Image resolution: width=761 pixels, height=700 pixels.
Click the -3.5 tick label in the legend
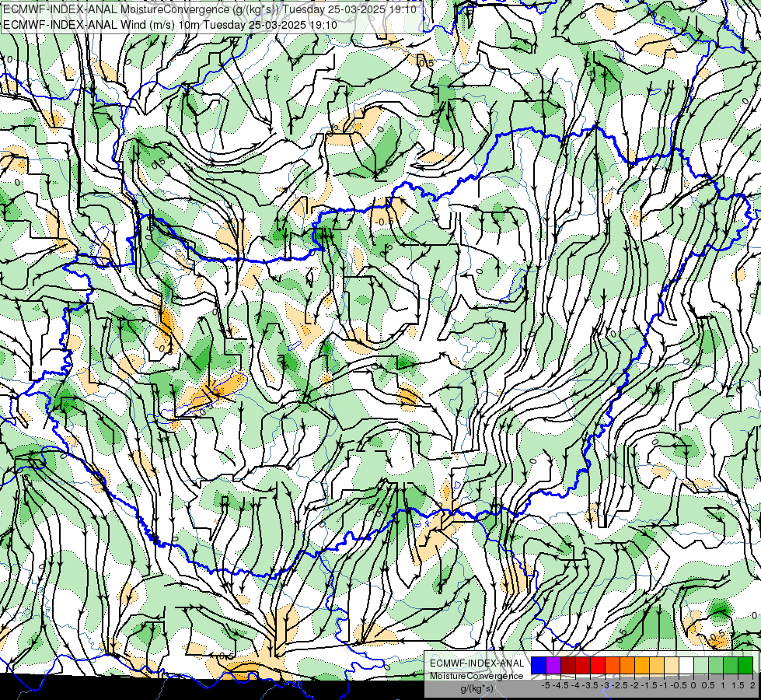pyautogui.click(x=590, y=685)
